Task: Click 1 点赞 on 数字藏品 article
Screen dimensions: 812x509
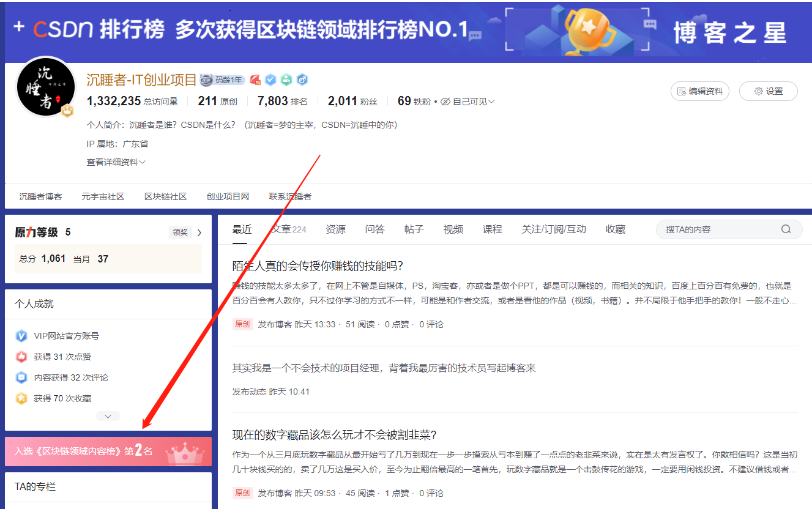Action: point(397,493)
